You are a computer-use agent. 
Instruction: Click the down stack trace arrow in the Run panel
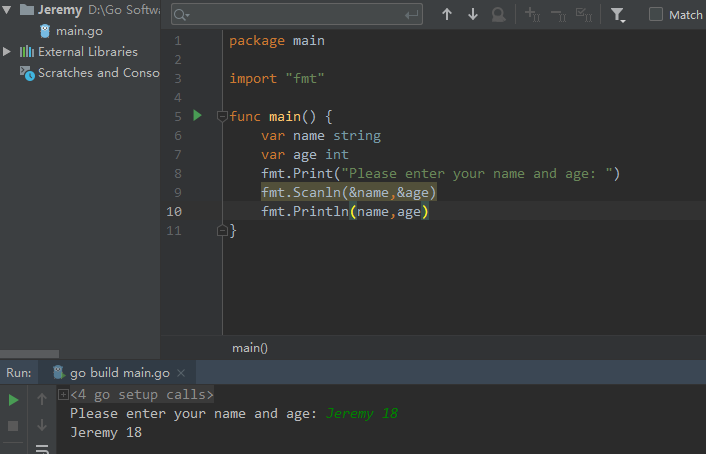(x=42, y=425)
